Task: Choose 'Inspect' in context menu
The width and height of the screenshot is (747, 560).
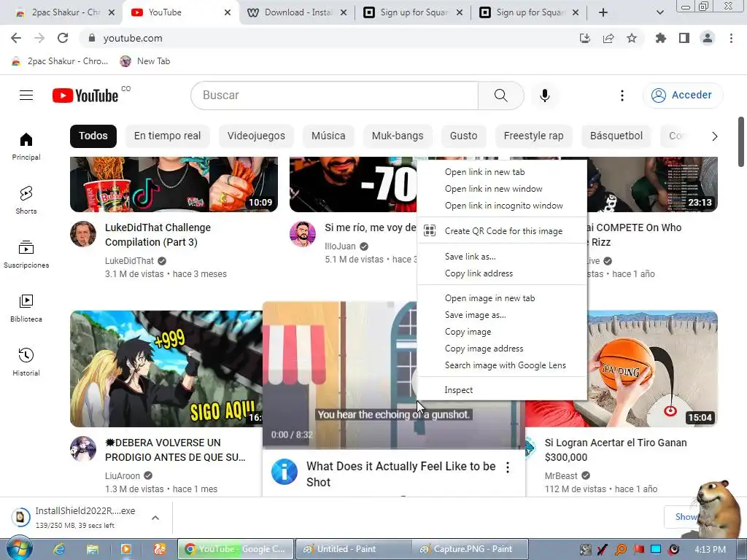Action: (x=502, y=390)
